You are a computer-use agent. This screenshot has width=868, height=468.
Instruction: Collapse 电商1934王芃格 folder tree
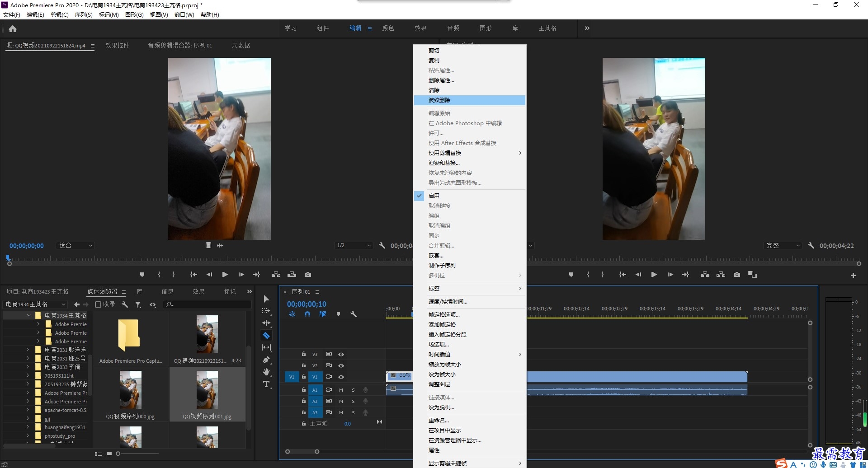click(29, 315)
